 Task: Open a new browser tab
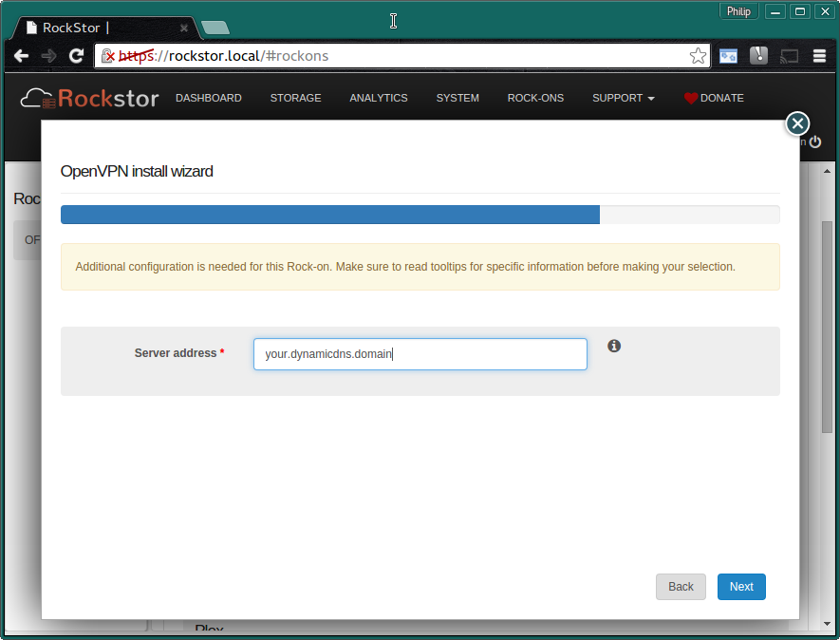[215, 28]
